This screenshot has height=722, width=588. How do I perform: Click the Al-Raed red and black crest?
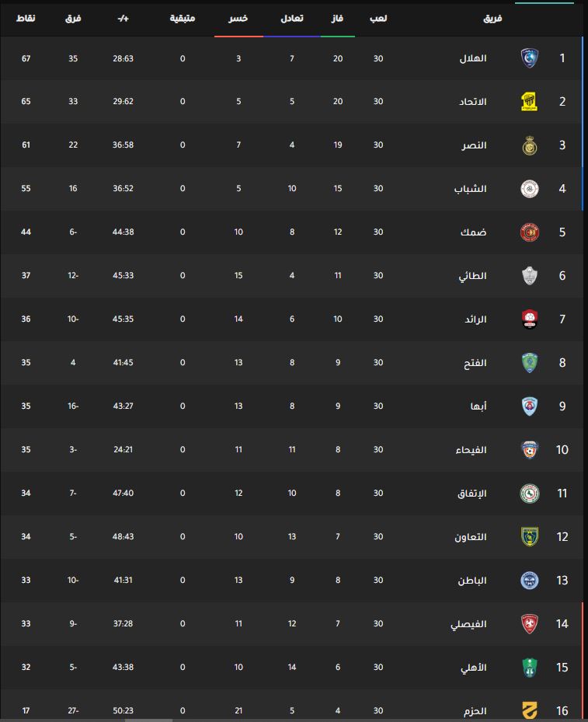pyautogui.click(x=530, y=319)
